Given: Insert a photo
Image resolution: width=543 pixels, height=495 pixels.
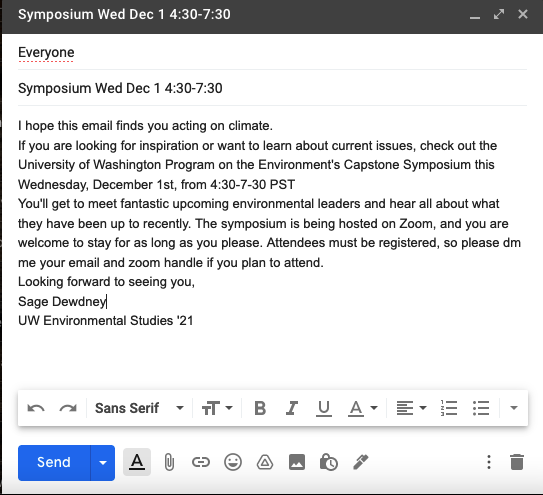Looking at the screenshot, I should [x=297, y=462].
